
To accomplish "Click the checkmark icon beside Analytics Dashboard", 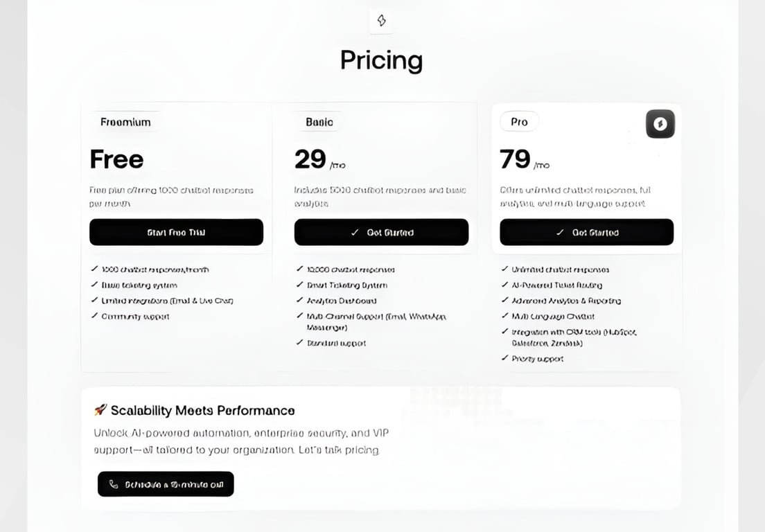I will tap(299, 301).
